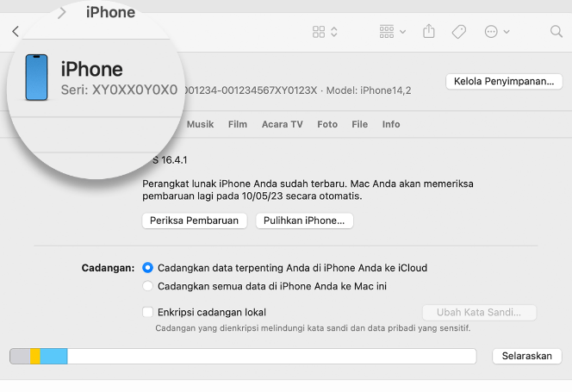
Task: Click Periksa Pembaruan button
Action: (195, 221)
